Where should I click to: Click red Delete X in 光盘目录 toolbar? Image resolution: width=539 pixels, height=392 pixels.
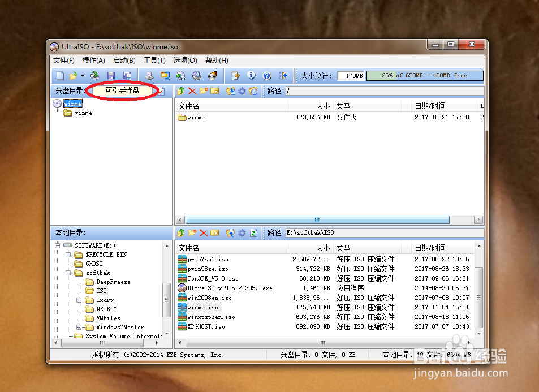pos(192,91)
